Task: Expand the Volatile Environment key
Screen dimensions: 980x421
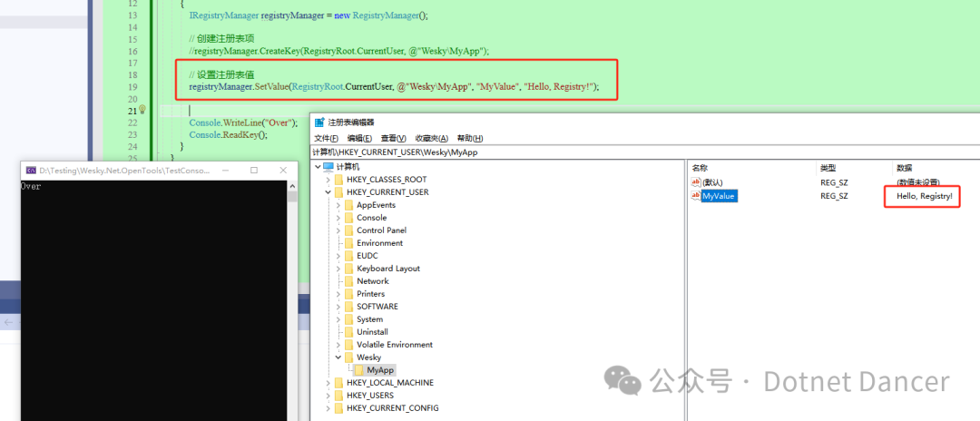Action: 338,345
